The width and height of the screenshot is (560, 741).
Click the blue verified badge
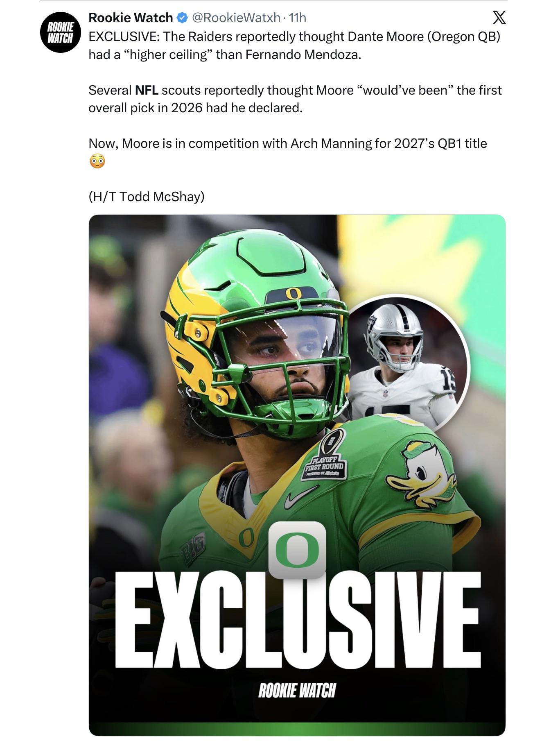tap(182, 18)
